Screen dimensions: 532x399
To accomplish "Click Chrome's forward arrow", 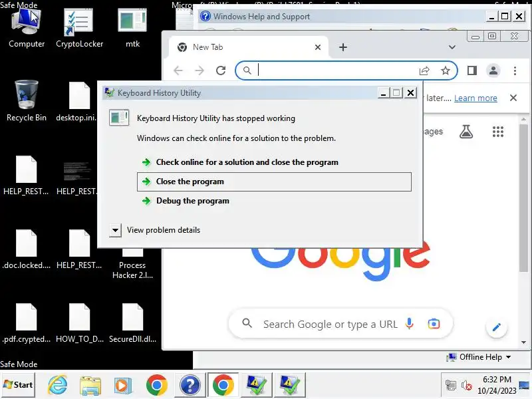I will (x=199, y=70).
